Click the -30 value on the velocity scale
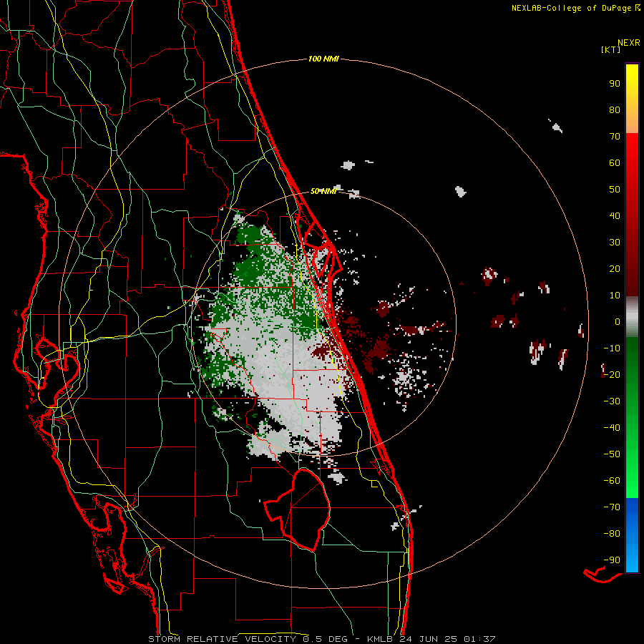 click(x=612, y=401)
